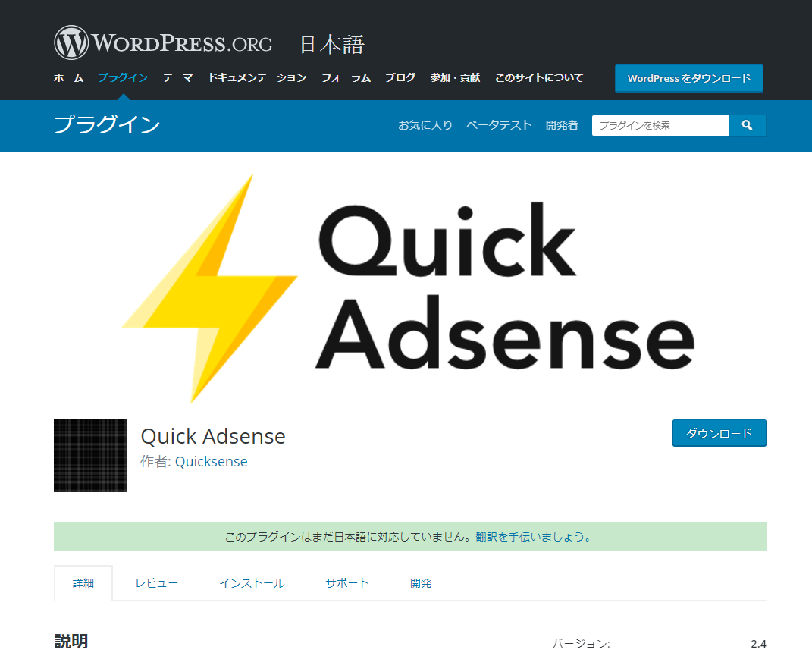The width and height of the screenshot is (812, 653).
Task: Open the 参加・貢献 menu item
Action: (x=455, y=78)
